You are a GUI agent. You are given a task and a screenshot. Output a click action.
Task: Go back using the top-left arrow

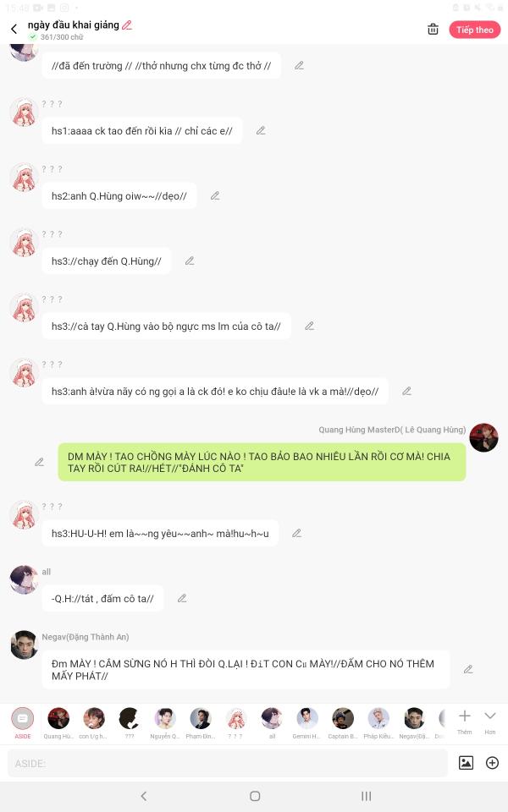tap(14, 29)
